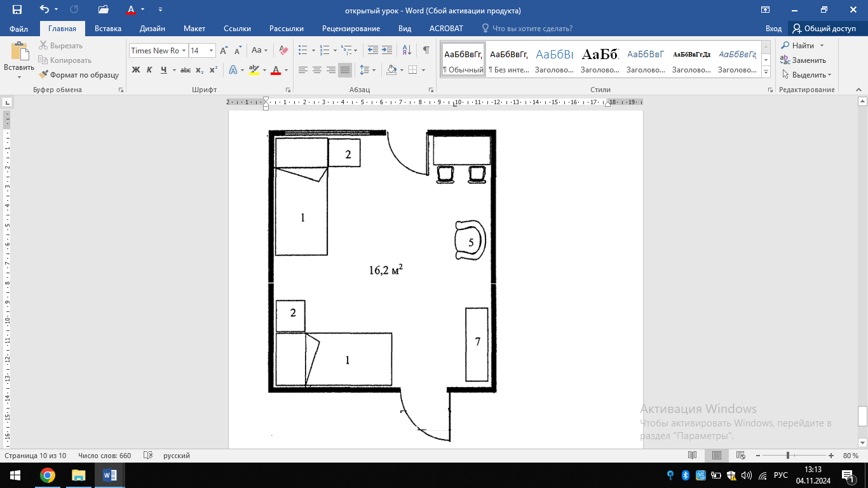Open the font size dropdown

pyautogui.click(x=212, y=51)
